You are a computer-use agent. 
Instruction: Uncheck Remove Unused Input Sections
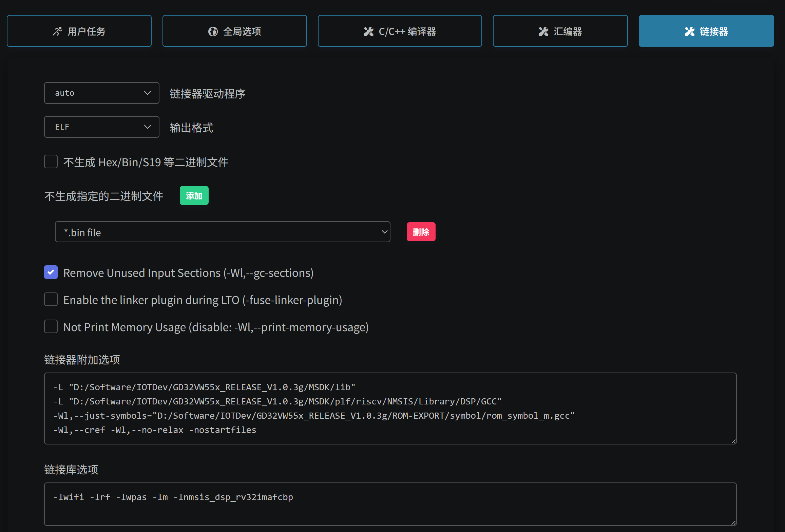click(x=51, y=272)
